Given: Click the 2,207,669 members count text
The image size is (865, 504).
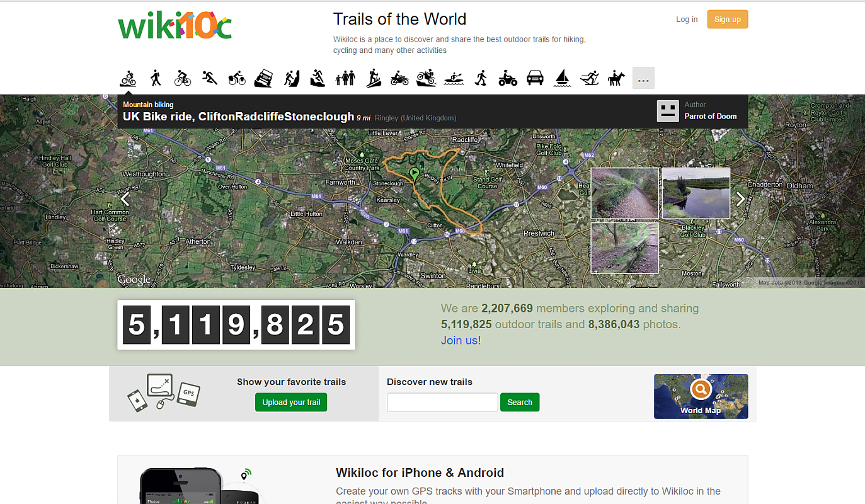Looking at the screenshot, I should pyautogui.click(x=507, y=309).
